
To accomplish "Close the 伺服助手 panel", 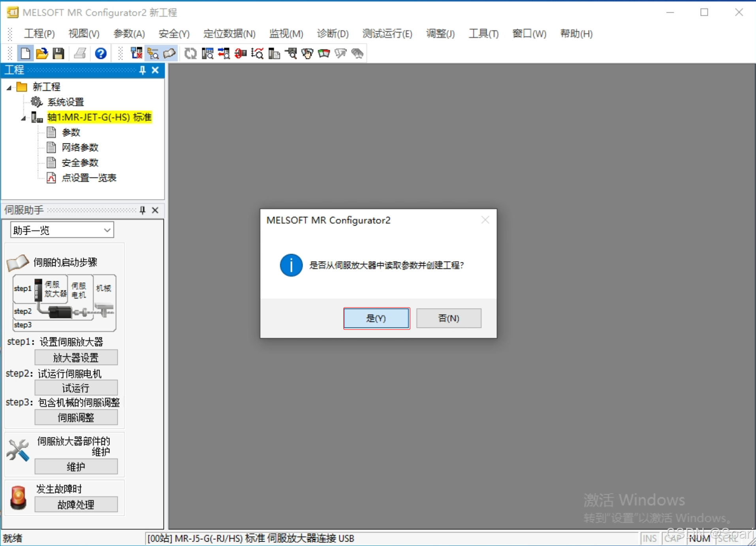I will [155, 210].
